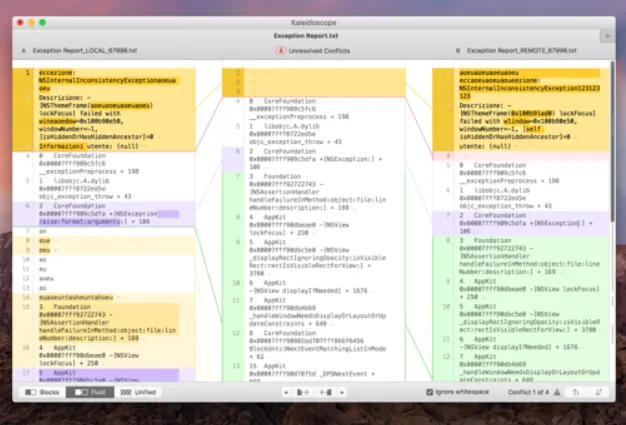Go to next conflict with down arrow
This screenshot has width=626, height=425.
[x=598, y=392]
